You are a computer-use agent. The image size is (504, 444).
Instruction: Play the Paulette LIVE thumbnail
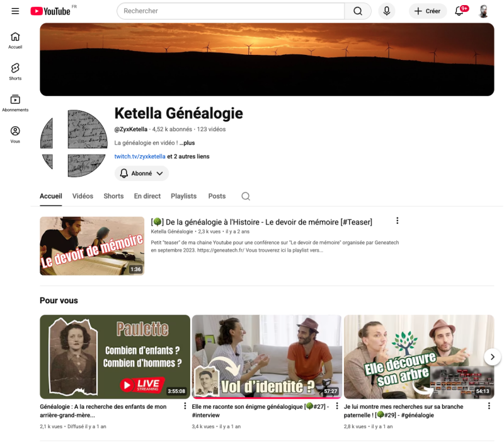click(115, 357)
